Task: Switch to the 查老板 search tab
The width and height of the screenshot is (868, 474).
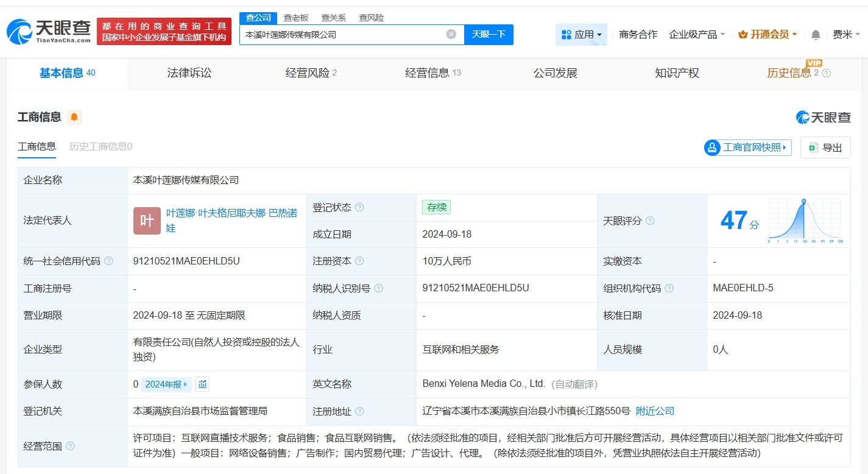Action: click(294, 18)
